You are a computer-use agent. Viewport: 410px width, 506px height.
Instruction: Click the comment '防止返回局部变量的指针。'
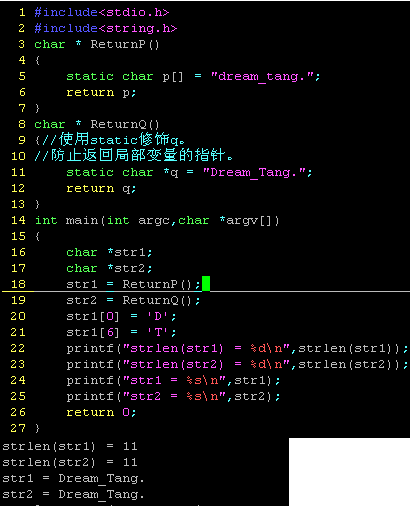(x=142, y=155)
